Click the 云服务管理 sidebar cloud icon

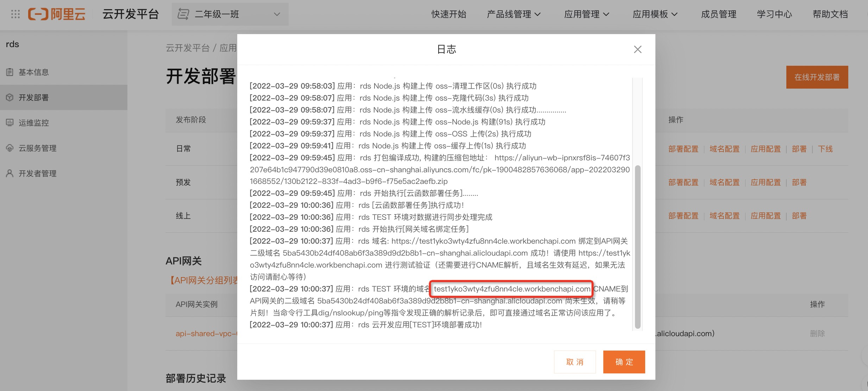pyautogui.click(x=10, y=148)
